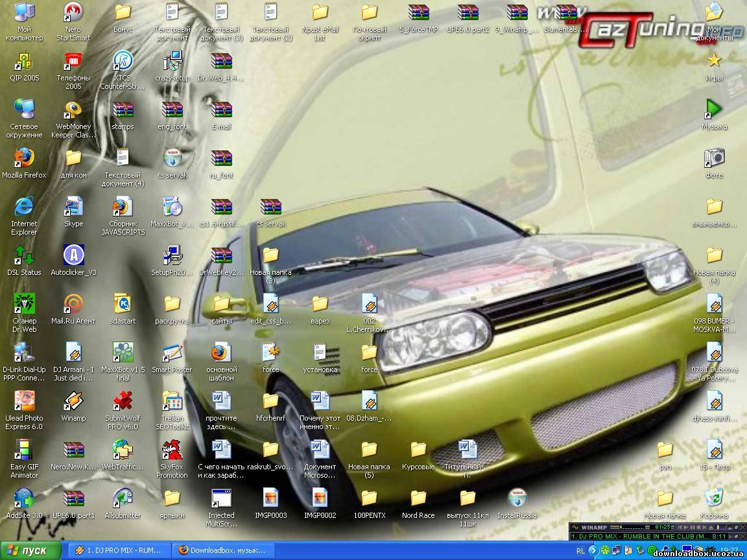Open Телефоны 2005 shortcut
This screenshot has height=560, width=747.
pos(73,71)
